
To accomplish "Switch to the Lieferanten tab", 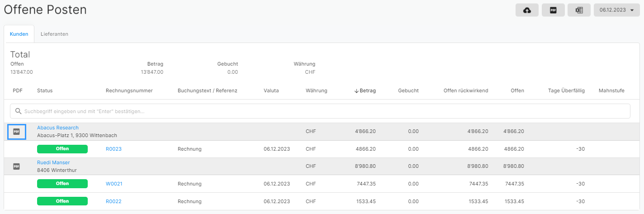I will tap(54, 34).
